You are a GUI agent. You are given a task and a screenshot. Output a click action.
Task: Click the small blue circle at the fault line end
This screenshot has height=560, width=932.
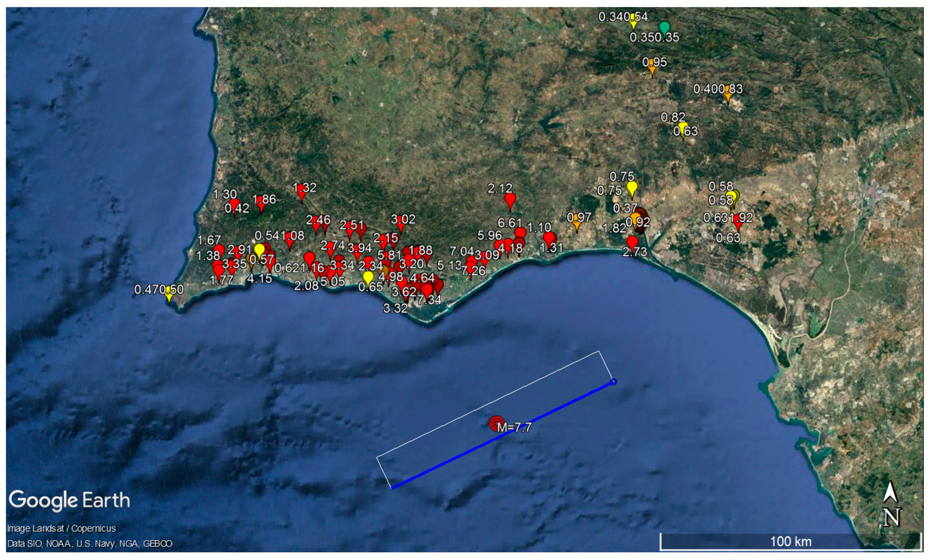click(x=613, y=381)
